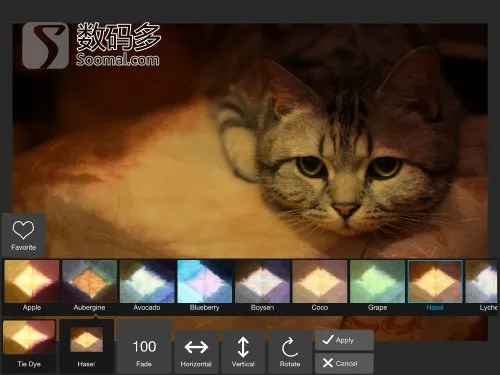Open the Tie Dye overlay category

tap(29, 345)
